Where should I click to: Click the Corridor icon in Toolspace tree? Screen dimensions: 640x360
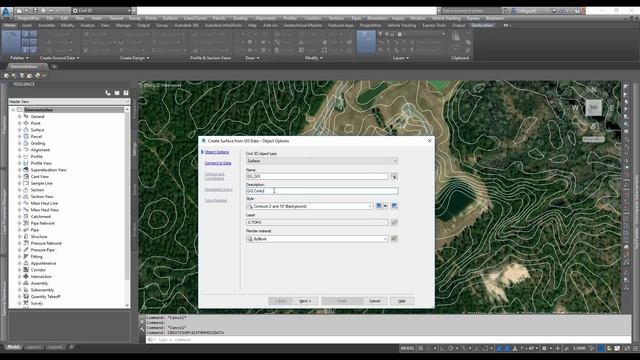tap(26, 270)
